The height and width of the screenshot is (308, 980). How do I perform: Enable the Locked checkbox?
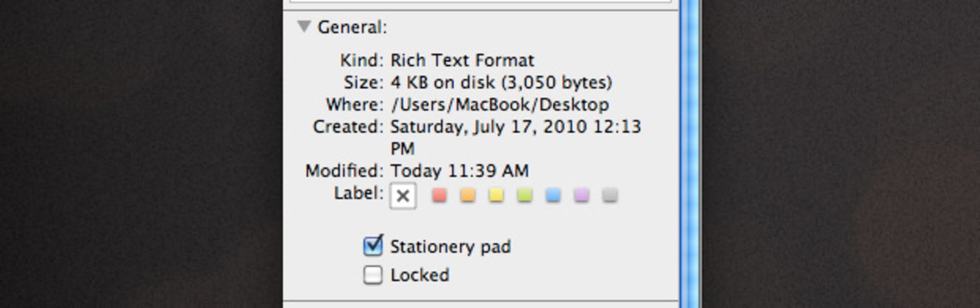click(373, 275)
